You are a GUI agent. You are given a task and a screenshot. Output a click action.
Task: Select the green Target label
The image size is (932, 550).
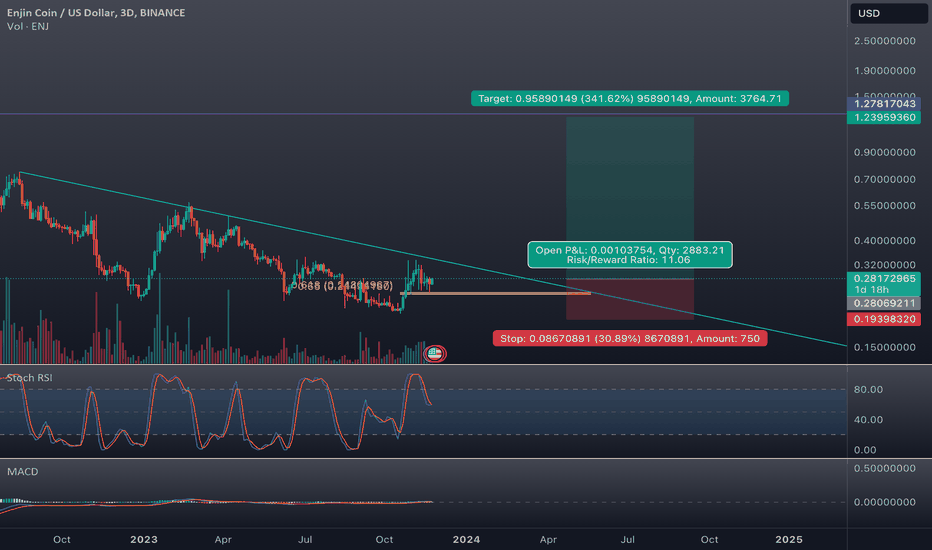point(630,99)
